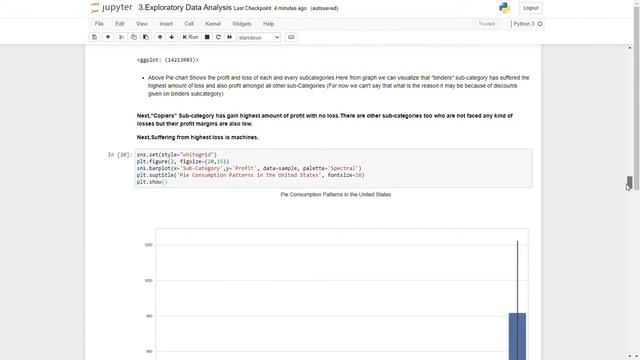This screenshot has width=640, height=360.
Task: Interrupt the kernel with stop icon
Action: click(207, 37)
